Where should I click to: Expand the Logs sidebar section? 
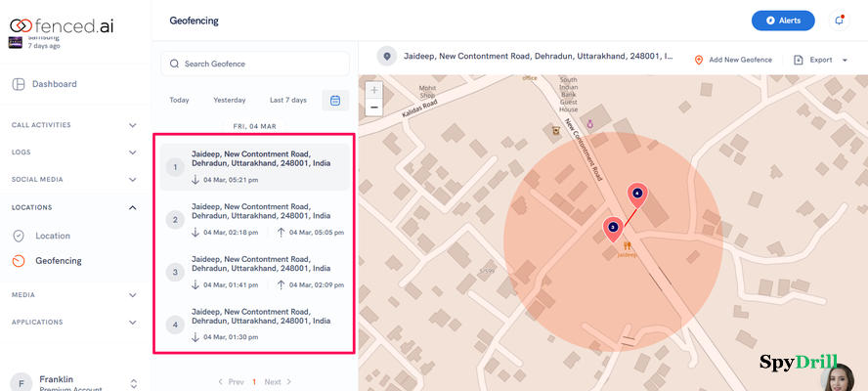pyautogui.click(x=133, y=152)
